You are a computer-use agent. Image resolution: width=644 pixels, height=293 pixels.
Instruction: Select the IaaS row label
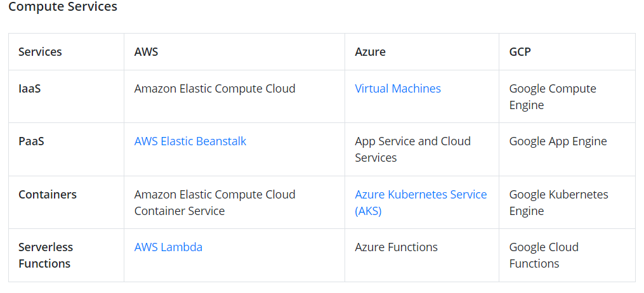point(30,89)
